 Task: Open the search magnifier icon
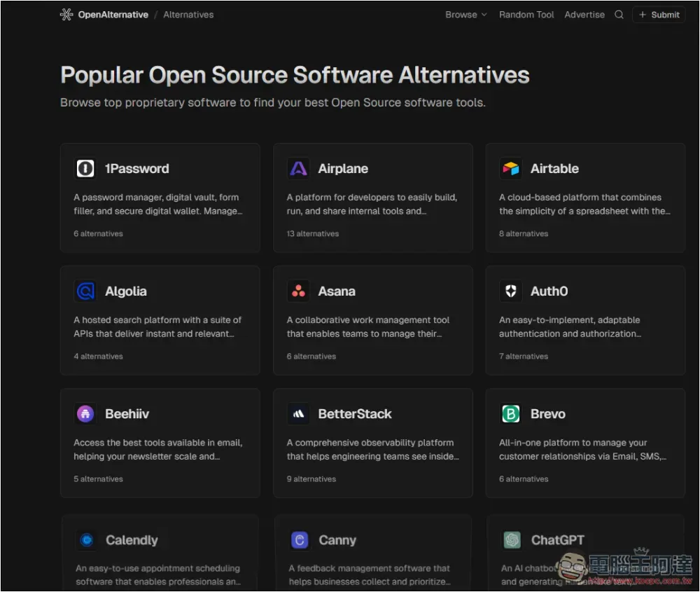(619, 15)
